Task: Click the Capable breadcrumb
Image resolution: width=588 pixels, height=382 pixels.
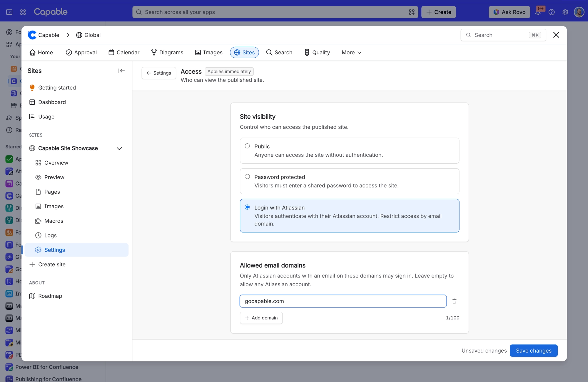Action: tap(44, 35)
